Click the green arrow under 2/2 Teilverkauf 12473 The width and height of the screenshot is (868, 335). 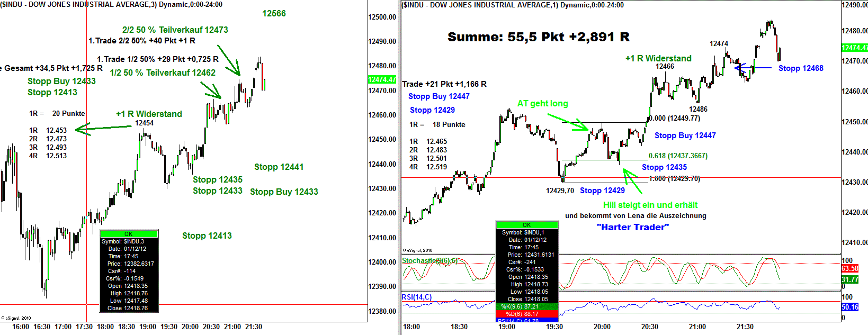click(229, 60)
